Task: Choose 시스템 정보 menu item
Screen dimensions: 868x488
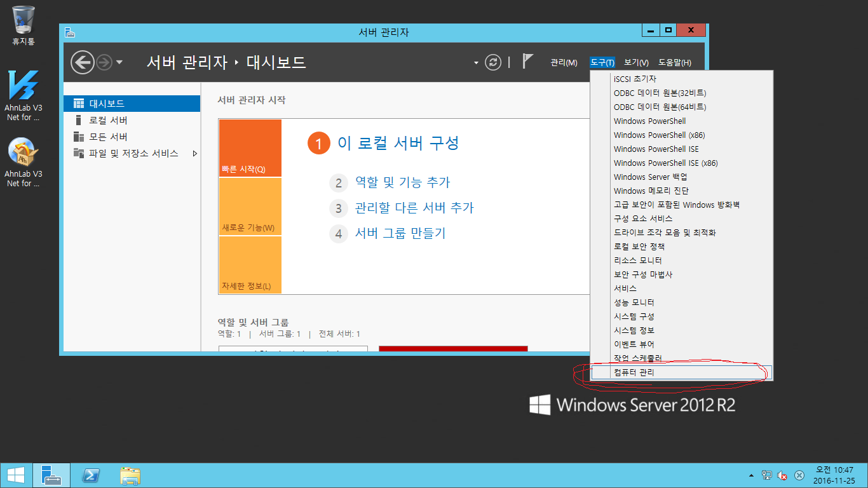Action: click(x=682, y=331)
